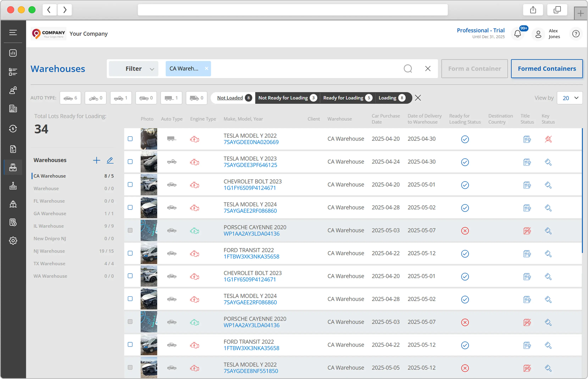Viewport: 588px width, 379px height.
Task: Open the View by 20 dropdown
Action: pos(570,98)
